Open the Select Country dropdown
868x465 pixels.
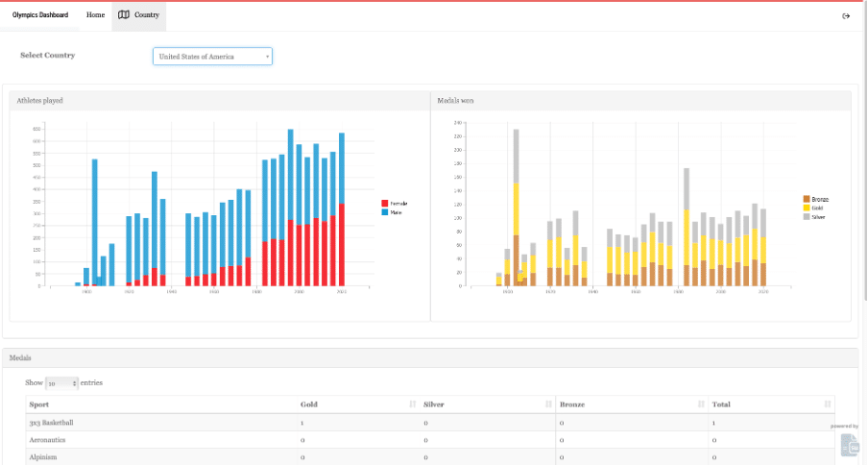pos(212,57)
